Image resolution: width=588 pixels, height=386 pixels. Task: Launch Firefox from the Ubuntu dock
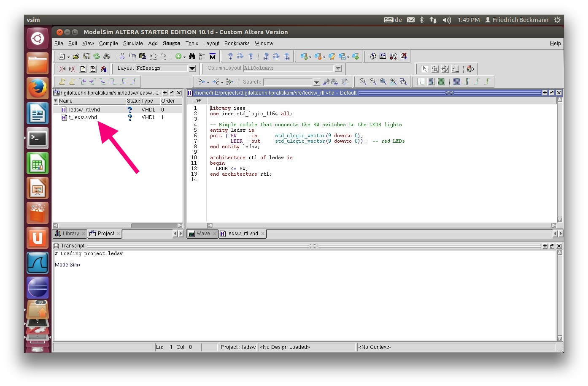point(38,88)
